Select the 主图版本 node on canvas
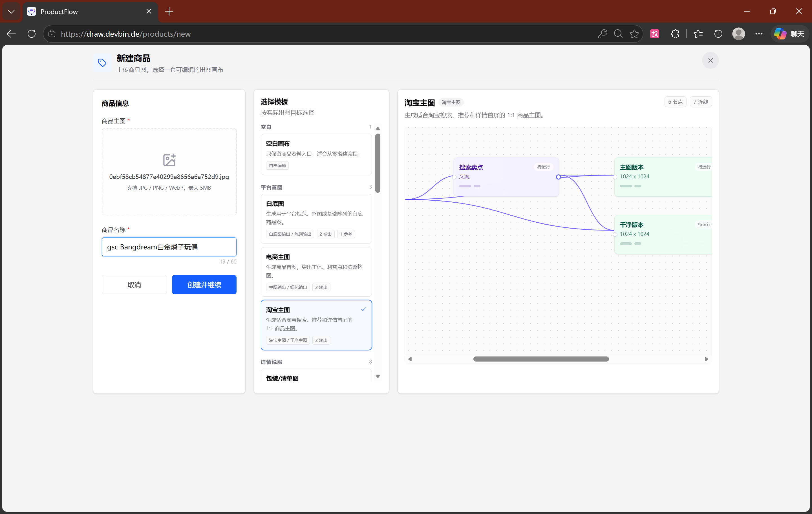Image resolution: width=812 pixels, height=514 pixels. point(663,177)
